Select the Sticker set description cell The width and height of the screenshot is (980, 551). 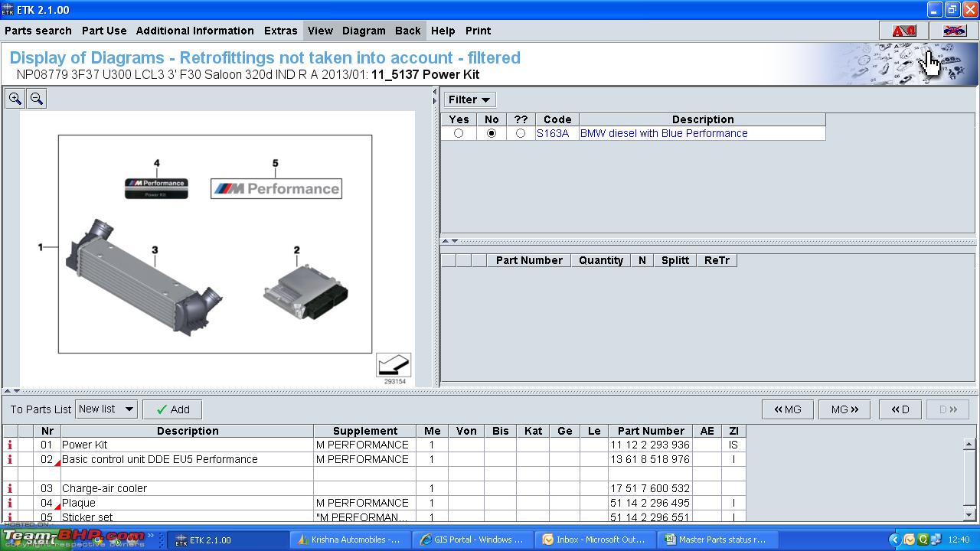(188, 517)
